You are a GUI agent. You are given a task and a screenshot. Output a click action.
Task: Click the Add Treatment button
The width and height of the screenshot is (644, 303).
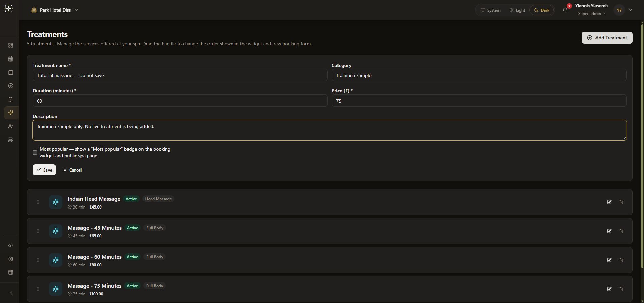point(607,38)
